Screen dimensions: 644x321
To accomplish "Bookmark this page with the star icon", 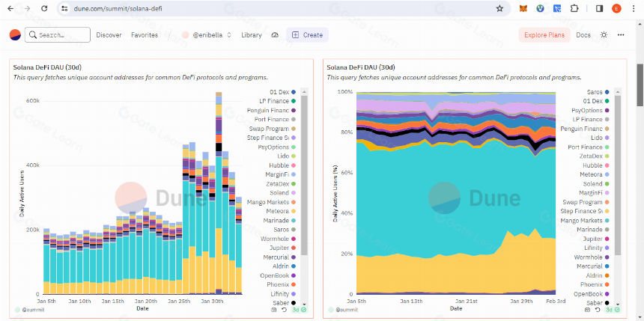I will (499, 8).
